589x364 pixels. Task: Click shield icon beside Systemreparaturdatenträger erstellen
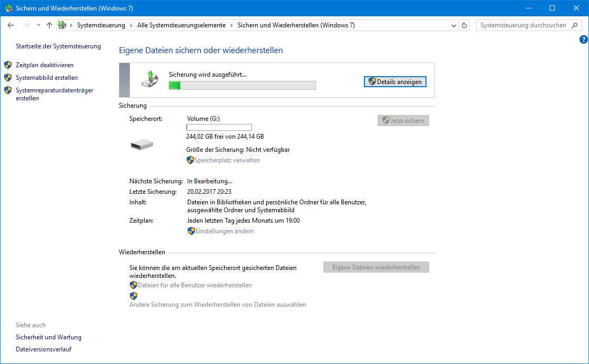pos(8,90)
